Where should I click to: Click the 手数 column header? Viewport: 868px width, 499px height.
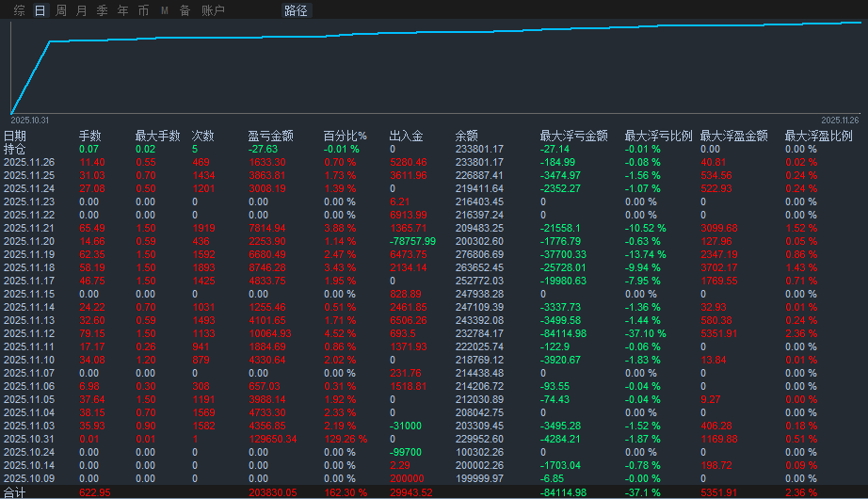click(x=90, y=136)
